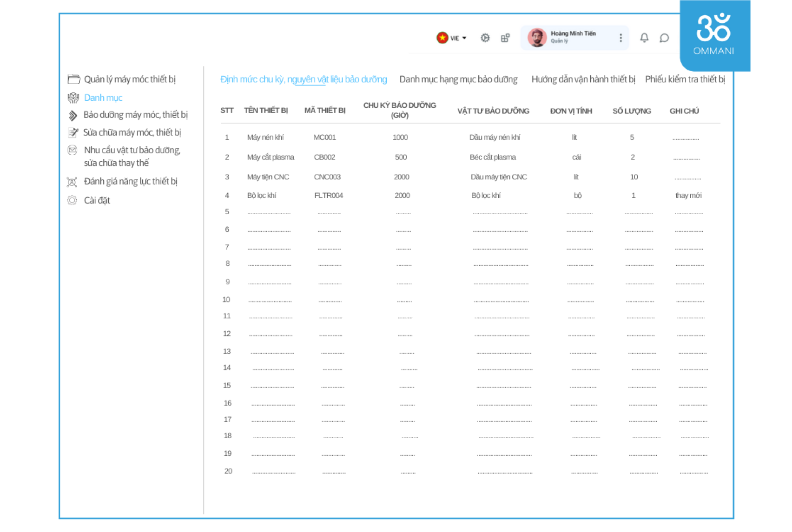Click the empty device name field in row 5
Screen dimensions: 792x532
click(269, 213)
